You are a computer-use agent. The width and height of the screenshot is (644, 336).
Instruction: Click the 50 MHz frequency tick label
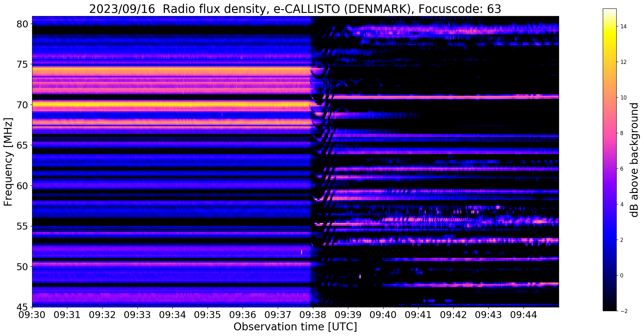coord(22,267)
